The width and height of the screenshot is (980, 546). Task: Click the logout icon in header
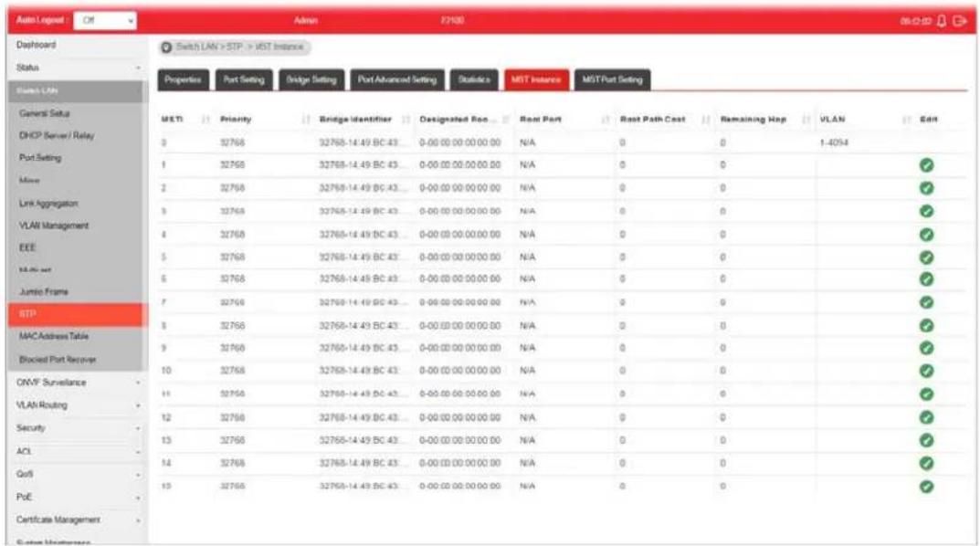coord(959,21)
